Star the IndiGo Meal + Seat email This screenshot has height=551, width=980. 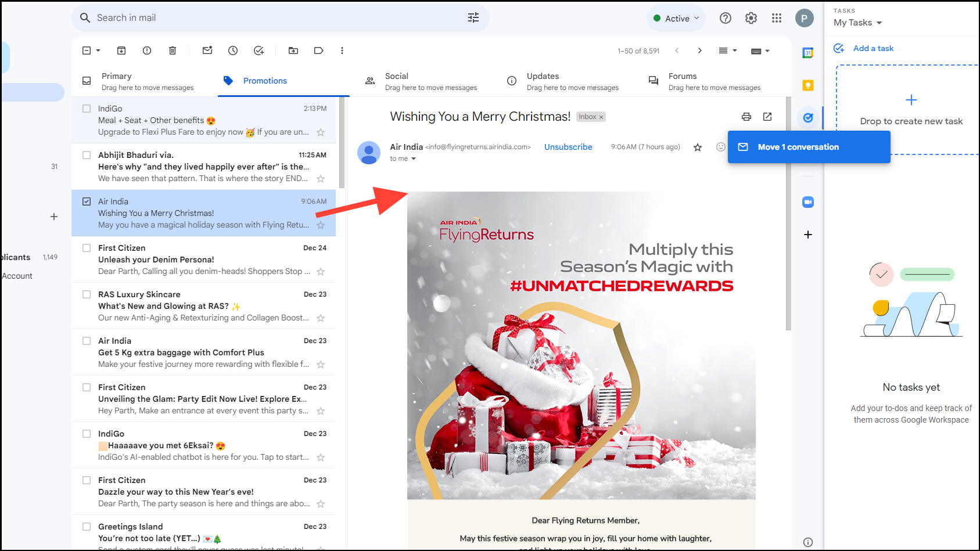click(321, 132)
